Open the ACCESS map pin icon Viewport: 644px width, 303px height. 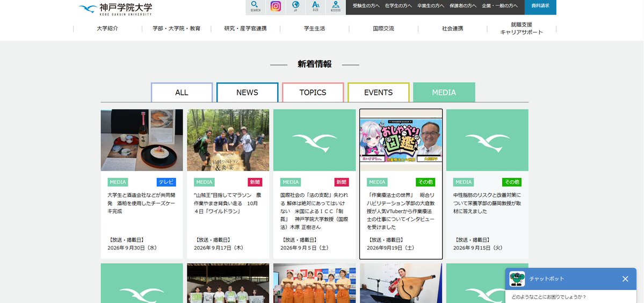point(336,7)
